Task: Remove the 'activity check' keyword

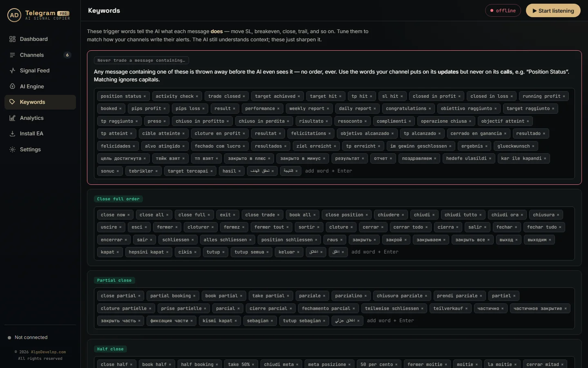Action: [x=197, y=96]
